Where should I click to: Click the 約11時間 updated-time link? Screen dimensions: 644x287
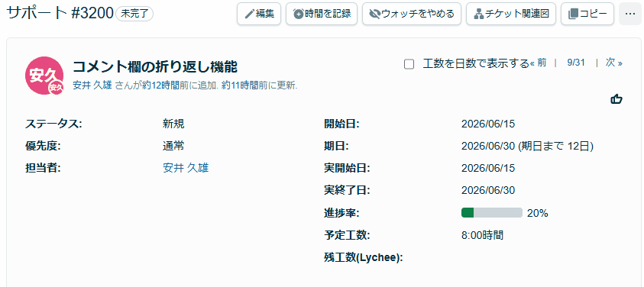pyautogui.click(x=240, y=85)
